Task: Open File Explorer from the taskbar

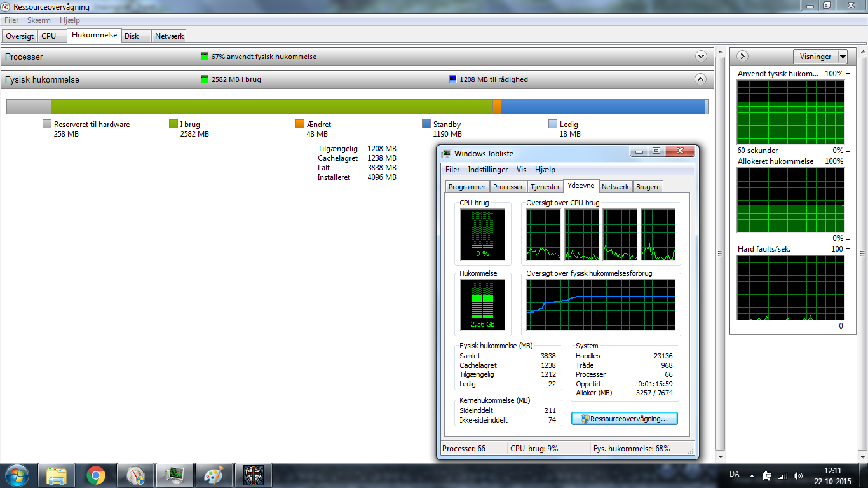Action: pyautogui.click(x=57, y=475)
